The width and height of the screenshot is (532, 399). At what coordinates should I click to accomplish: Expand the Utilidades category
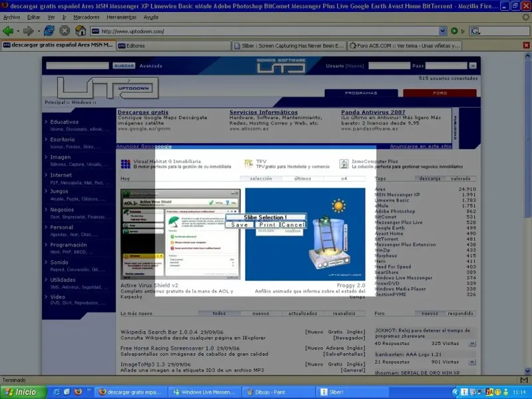point(63,280)
